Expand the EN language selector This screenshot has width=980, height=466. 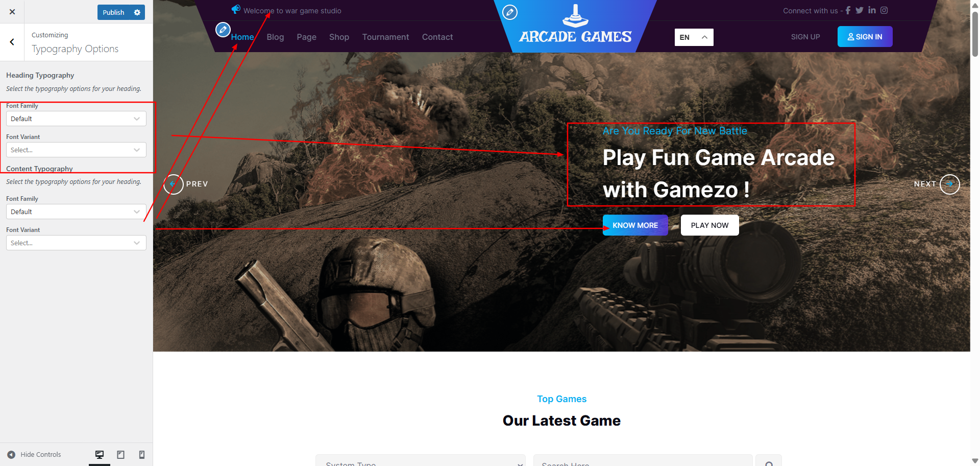[x=694, y=37]
